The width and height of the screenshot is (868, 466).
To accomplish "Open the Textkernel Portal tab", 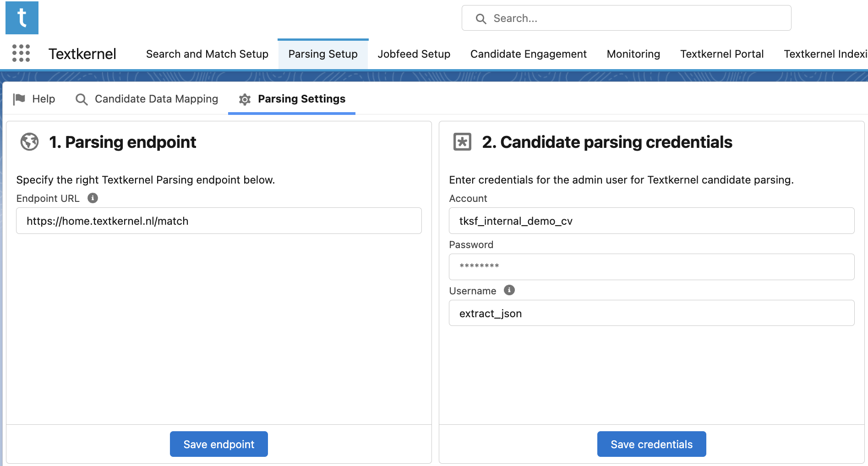I will click(x=722, y=54).
